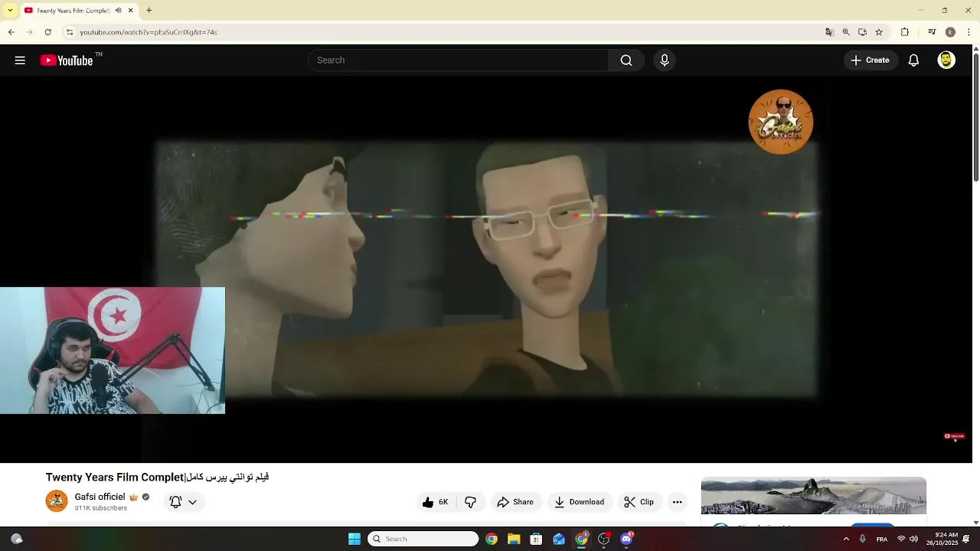
Task: Click the URL address bar
Action: coord(444,32)
